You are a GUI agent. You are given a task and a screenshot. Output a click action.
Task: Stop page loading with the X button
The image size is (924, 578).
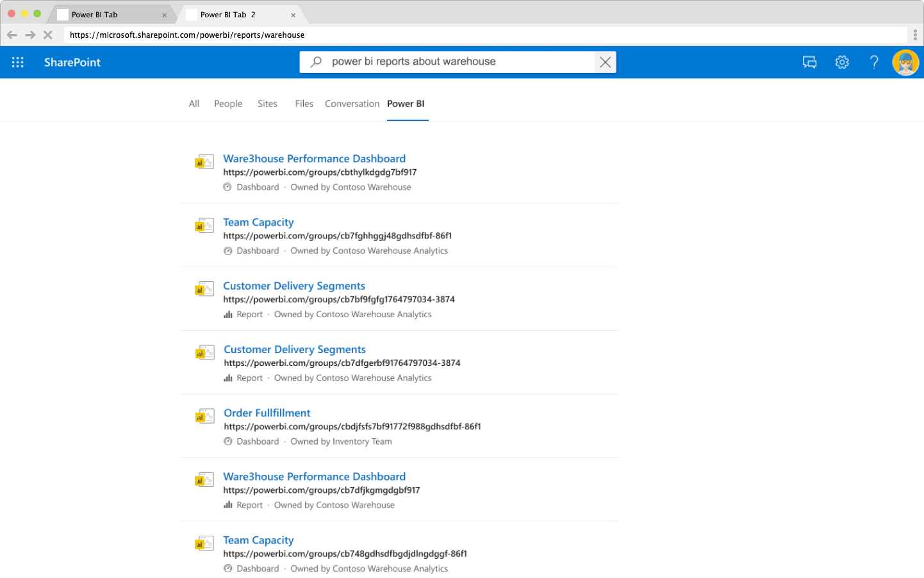[47, 35]
